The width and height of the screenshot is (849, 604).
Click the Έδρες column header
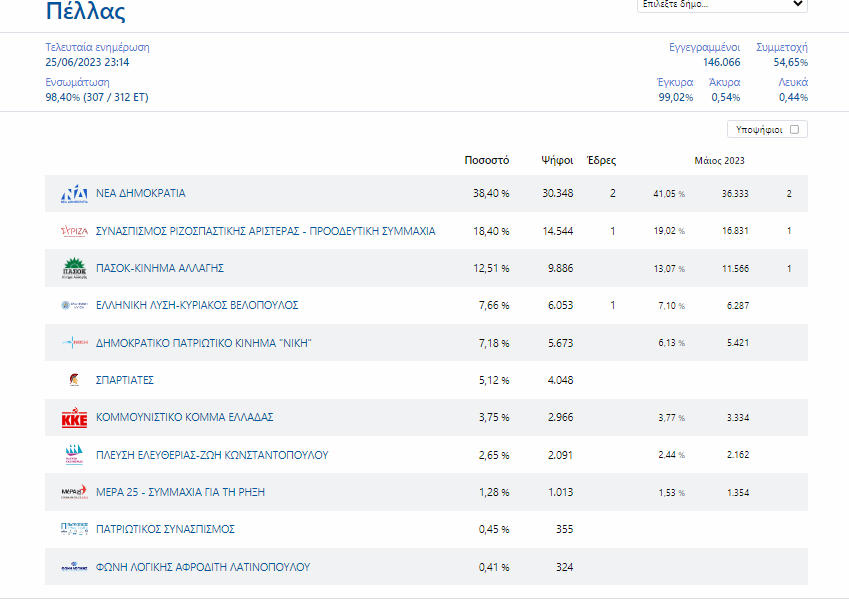tap(602, 160)
